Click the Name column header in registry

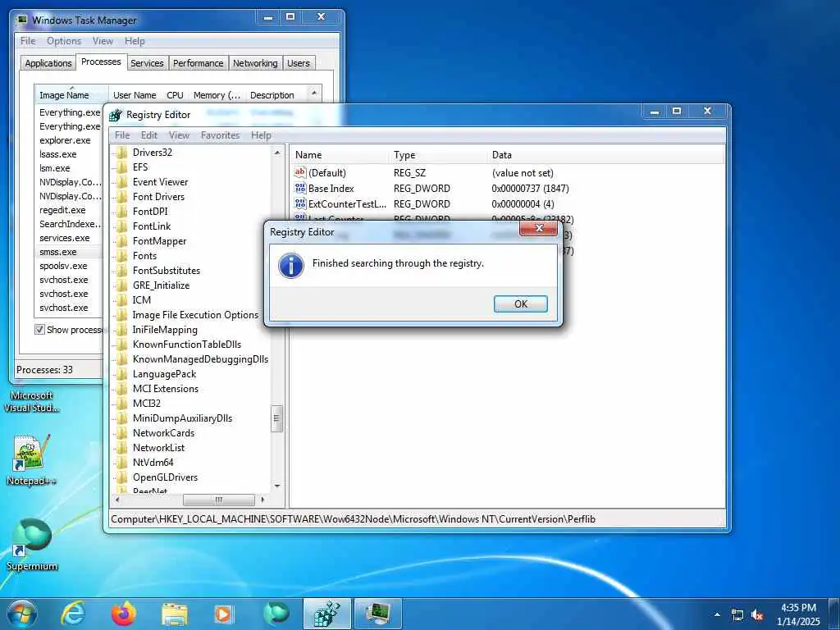pyautogui.click(x=340, y=155)
